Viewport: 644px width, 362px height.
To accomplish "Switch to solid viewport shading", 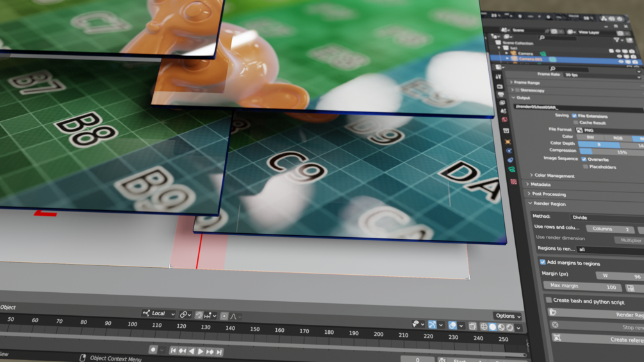I will [x=492, y=327].
